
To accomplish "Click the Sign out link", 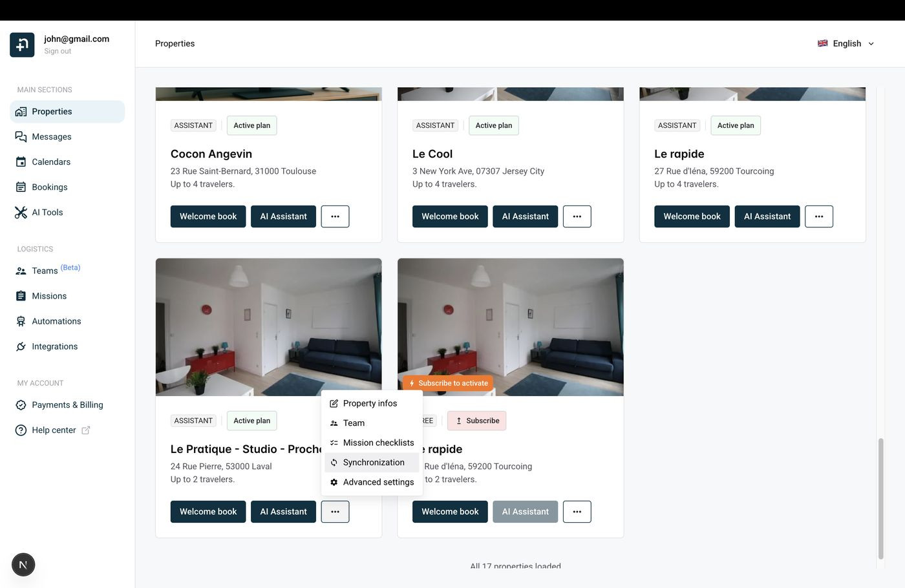I will click(57, 50).
